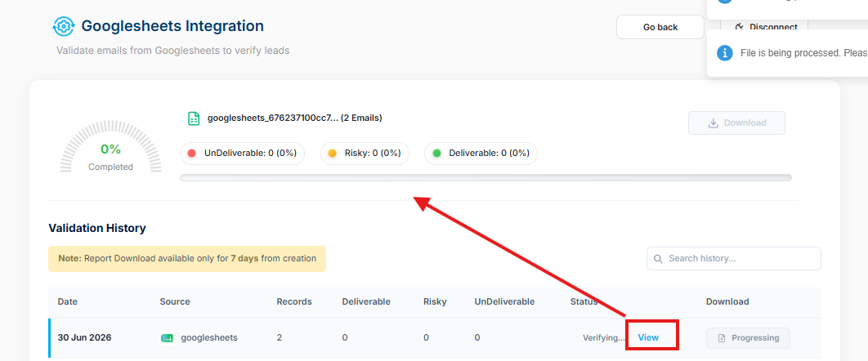Click the disabled Download button at top right
Viewport: 868px width, 361px height.
point(736,123)
